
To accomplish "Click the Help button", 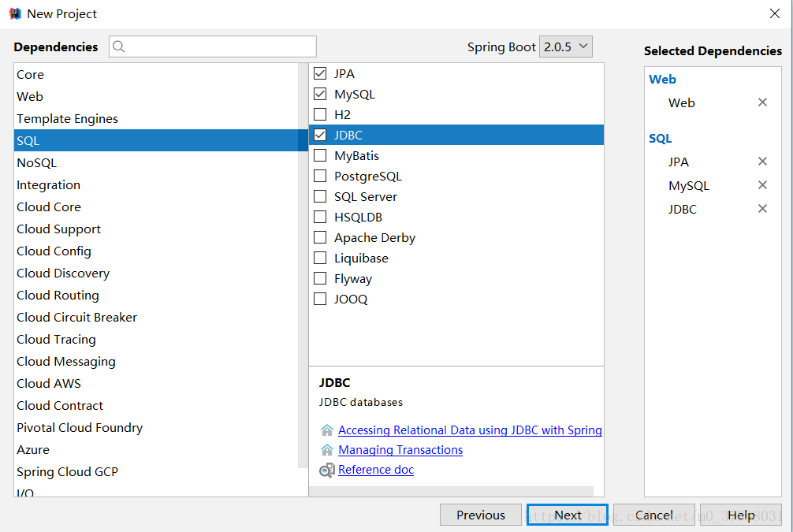I will (741, 515).
